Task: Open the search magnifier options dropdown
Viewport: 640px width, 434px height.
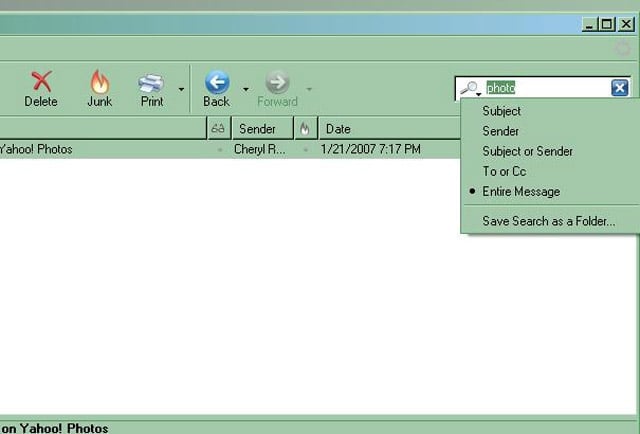Action: click(470, 88)
